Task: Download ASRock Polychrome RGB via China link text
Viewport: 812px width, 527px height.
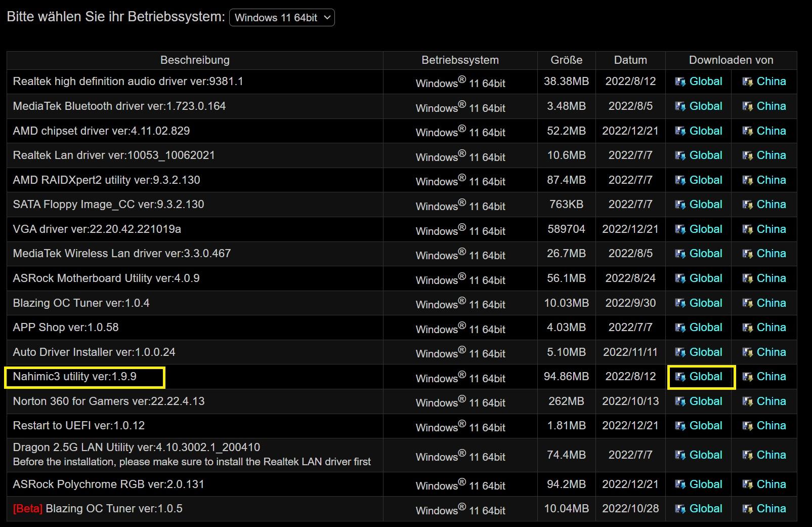Action: click(x=772, y=484)
